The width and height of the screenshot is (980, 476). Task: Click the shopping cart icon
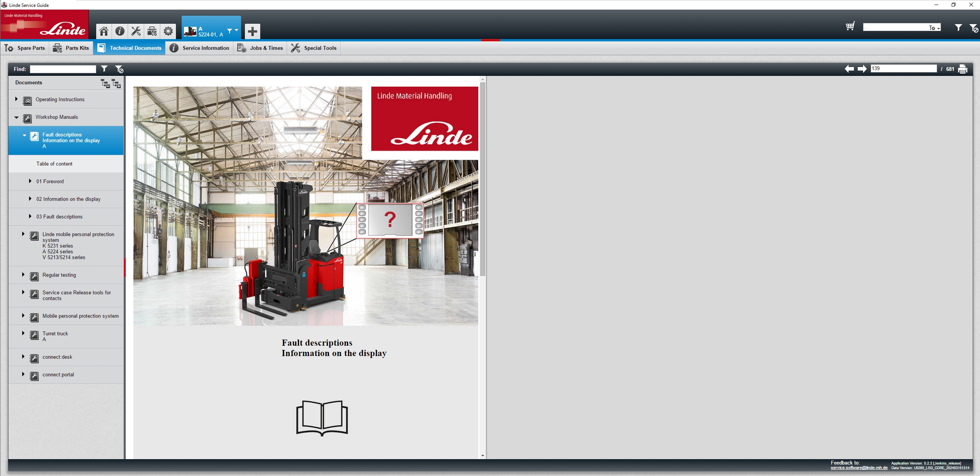click(850, 26)
